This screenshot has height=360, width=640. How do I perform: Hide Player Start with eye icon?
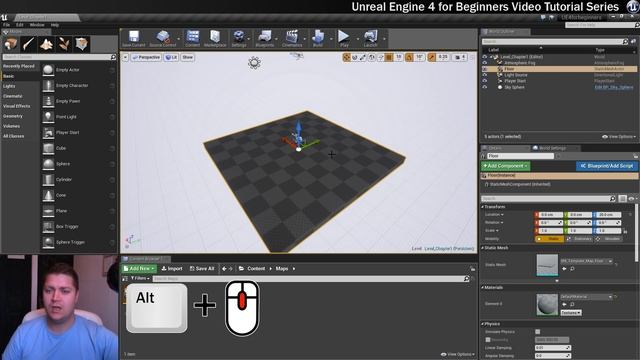(x=484, y=81)
